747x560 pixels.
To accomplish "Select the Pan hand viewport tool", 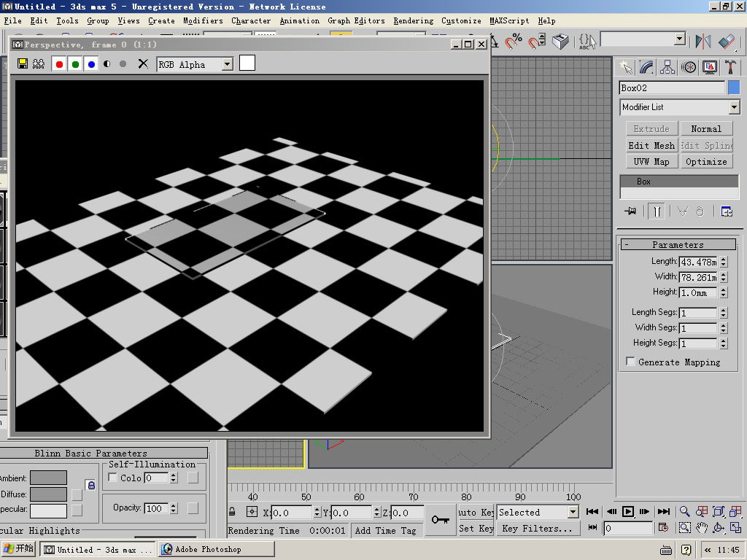I will click(702, 528).
